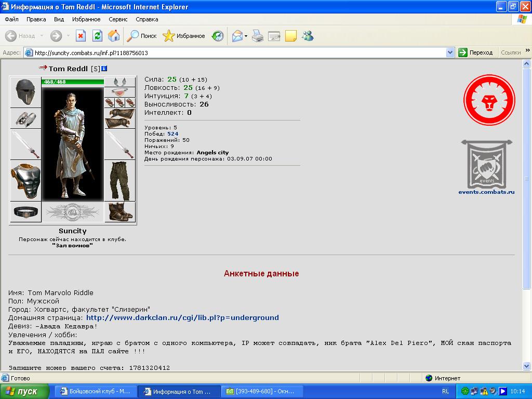Click the Windows Start (пуск) button
Screen dimensions: 532x399
point(24,392)
